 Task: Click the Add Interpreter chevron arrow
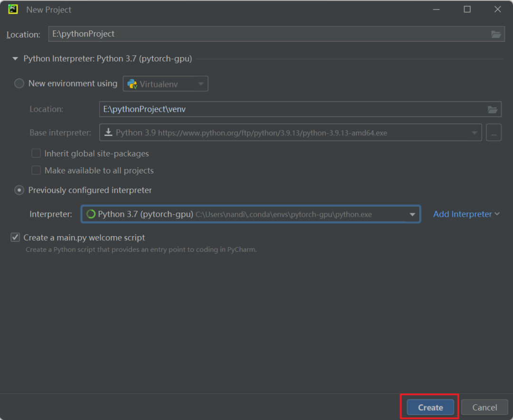pos(497,214)
